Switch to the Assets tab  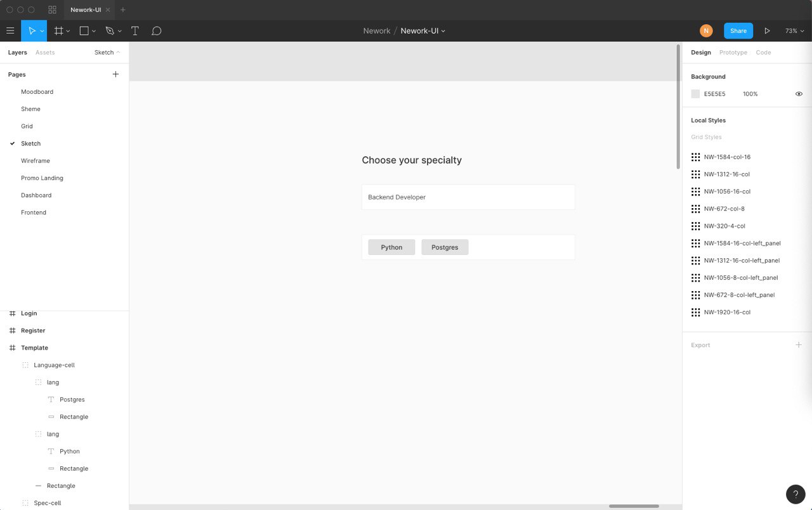[x=45, y=53]
